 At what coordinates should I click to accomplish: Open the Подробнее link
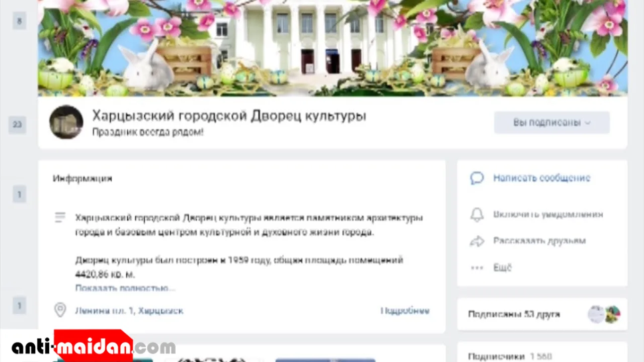click(405, 311)
